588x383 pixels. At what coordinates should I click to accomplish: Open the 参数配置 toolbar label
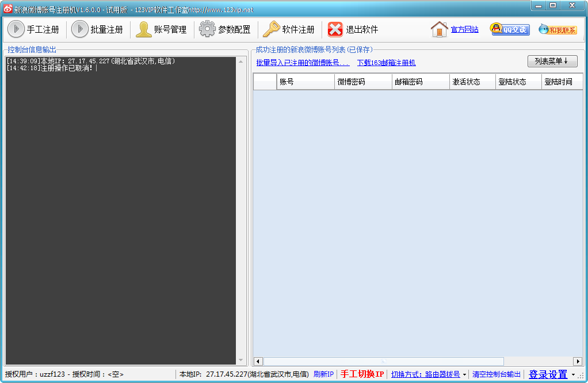[234, 29]
